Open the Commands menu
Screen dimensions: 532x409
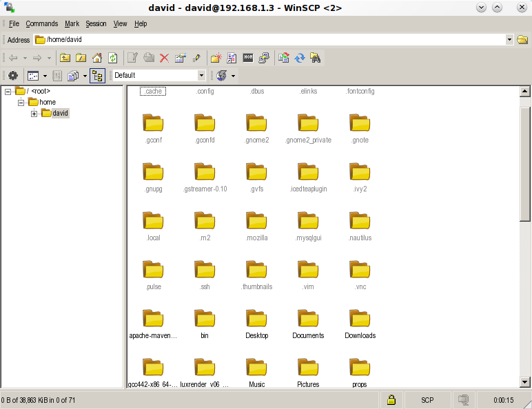click(42, 23)
